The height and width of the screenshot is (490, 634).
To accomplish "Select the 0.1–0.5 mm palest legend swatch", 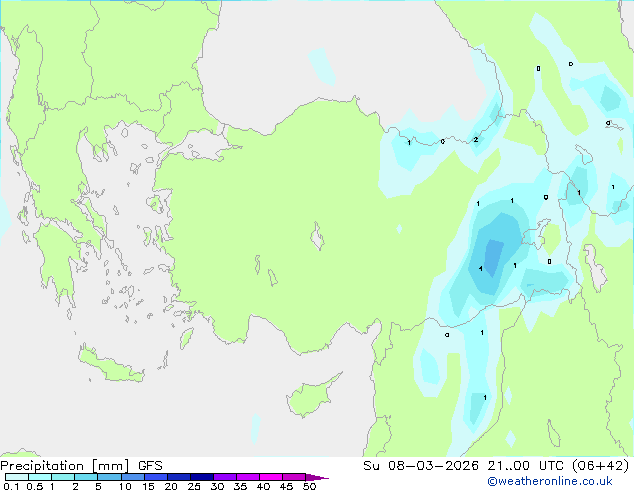I will (17, 477).
